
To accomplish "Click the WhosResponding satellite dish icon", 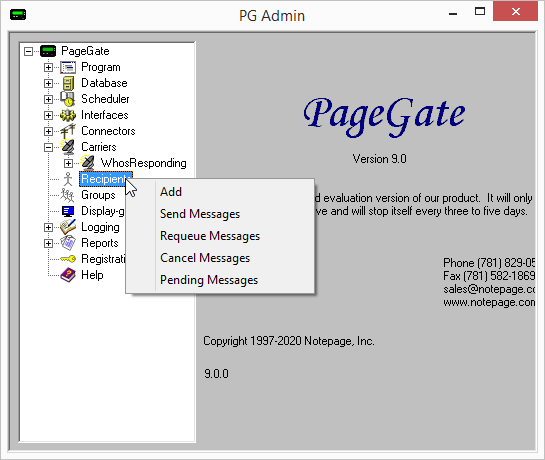I will click(88, 163).
